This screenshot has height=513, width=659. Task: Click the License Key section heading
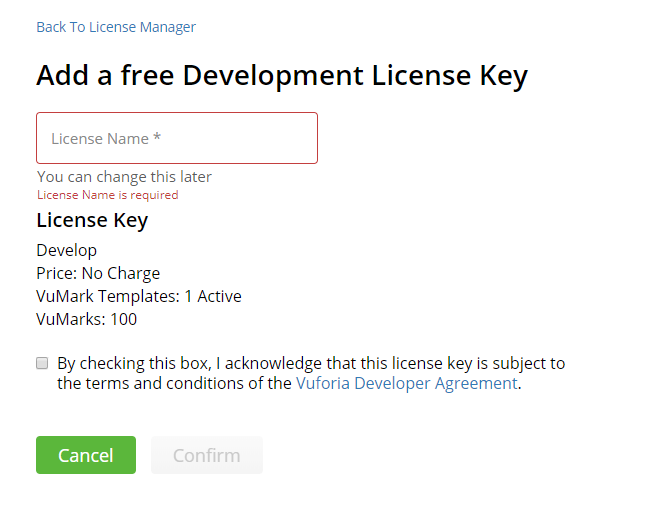click(92, 220)
